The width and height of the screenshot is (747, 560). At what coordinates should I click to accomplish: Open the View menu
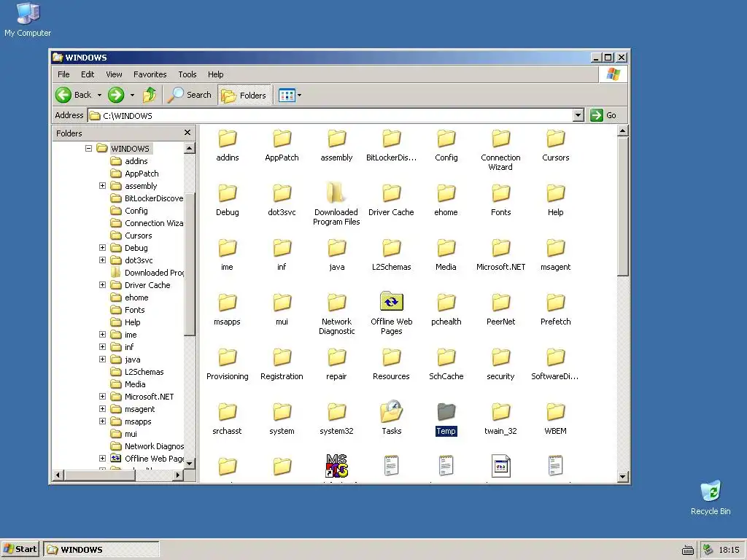114,74
